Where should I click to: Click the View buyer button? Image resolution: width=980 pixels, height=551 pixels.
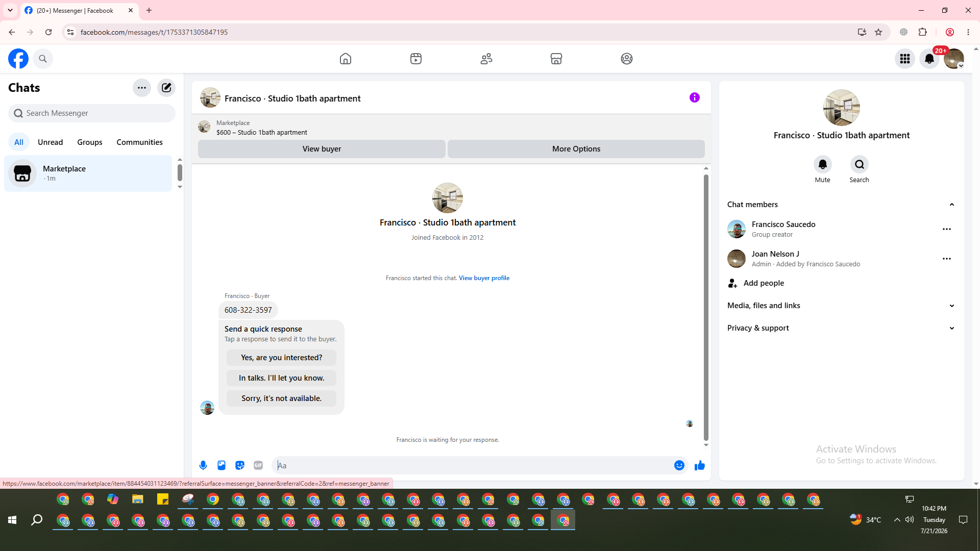pyautogui.click(x=322, y=149)
